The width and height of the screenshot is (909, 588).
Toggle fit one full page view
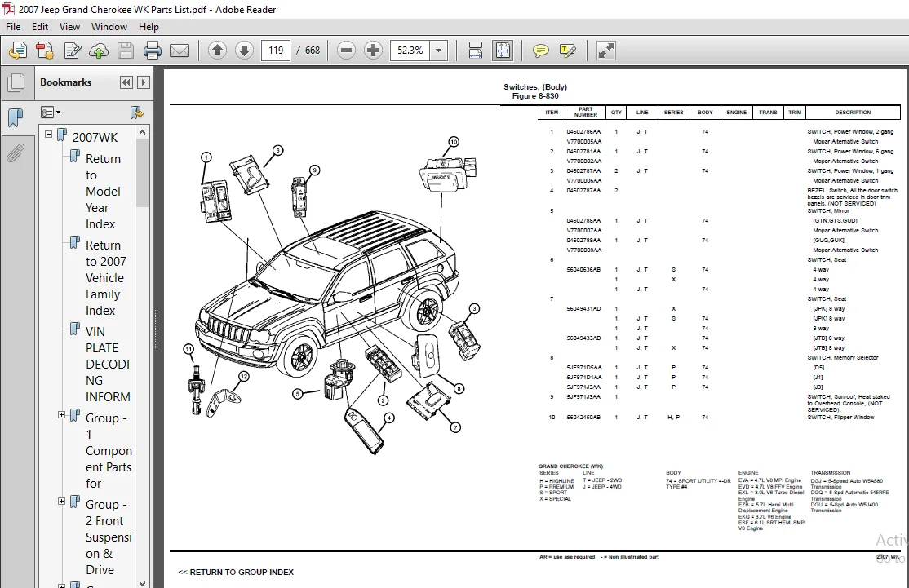coord(503,51)
